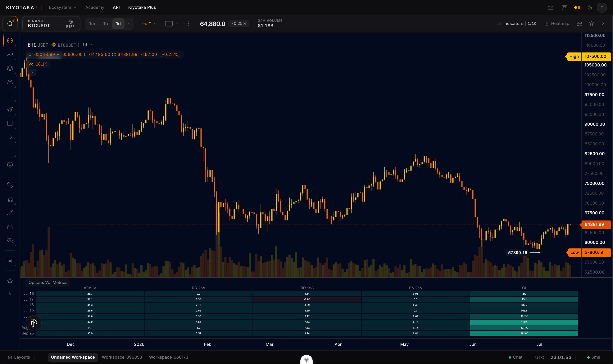Click the two orange dots status icon
The width and height of the screenshot is (613, 364).
577,8
